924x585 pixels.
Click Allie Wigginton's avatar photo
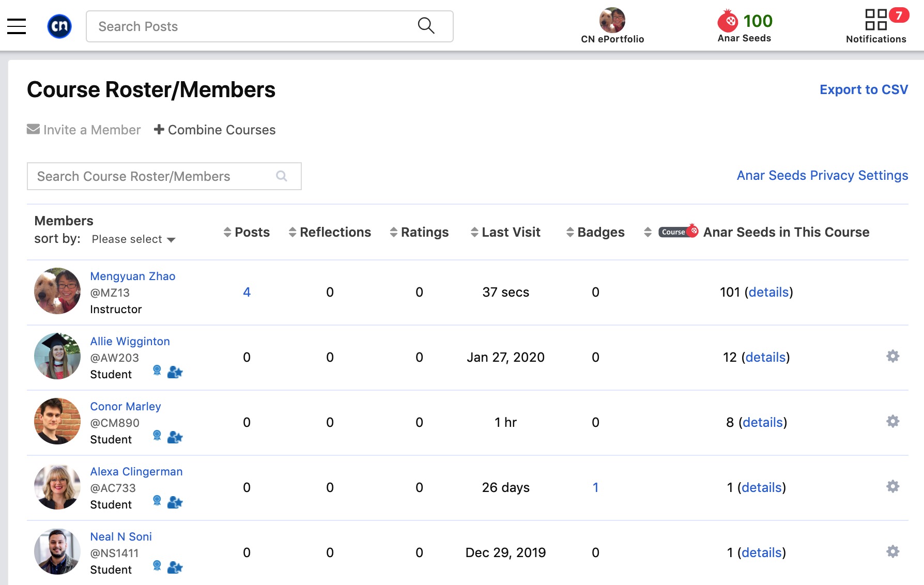(x=57, y=356)
